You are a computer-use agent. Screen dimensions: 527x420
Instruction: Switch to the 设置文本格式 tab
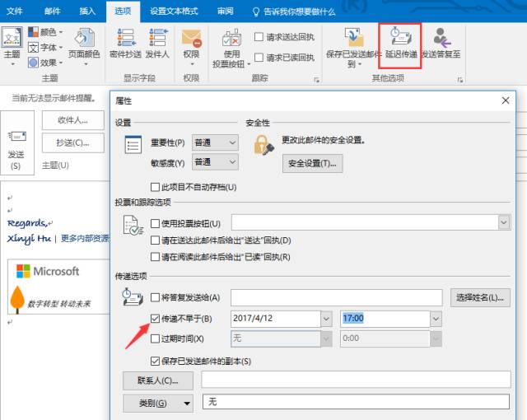coord(174,12)
